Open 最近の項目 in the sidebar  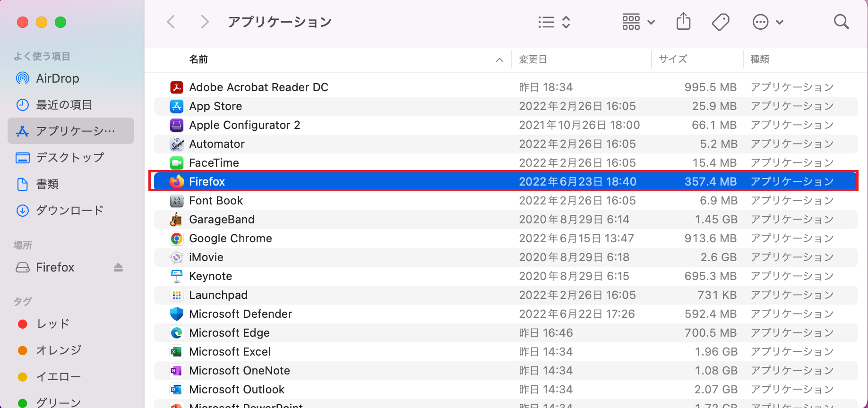(x=71, y=105)
